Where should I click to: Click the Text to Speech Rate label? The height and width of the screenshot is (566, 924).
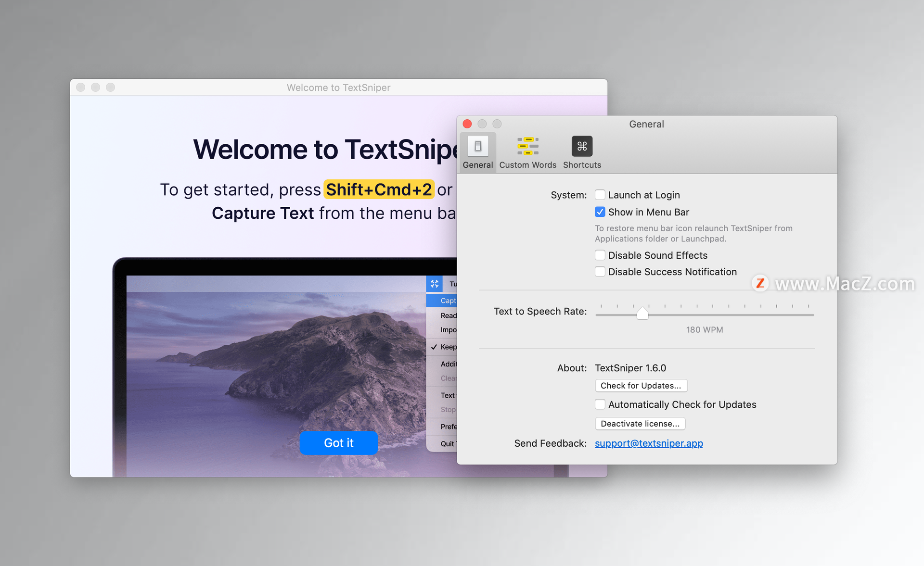click(x=540, y=311)
